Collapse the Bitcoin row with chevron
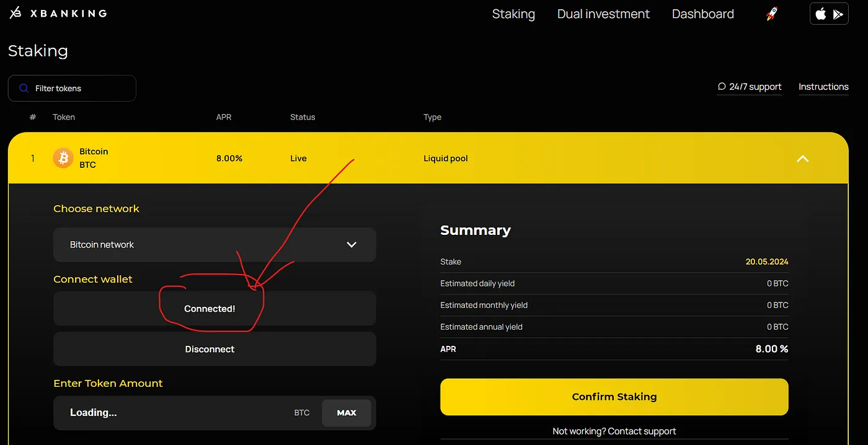Screen dimensions: 868x445 click(x=802, y=159)
